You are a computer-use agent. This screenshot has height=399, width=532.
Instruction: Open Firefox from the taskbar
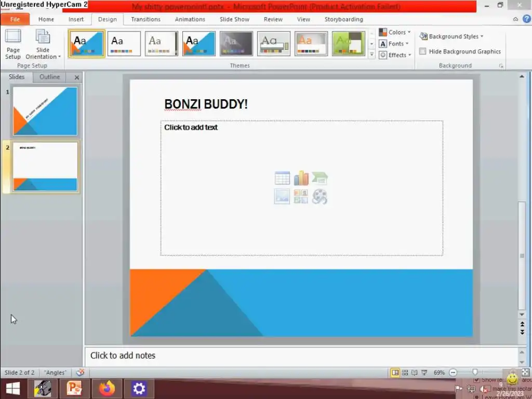pyautogui.click(x=107, y=389)
